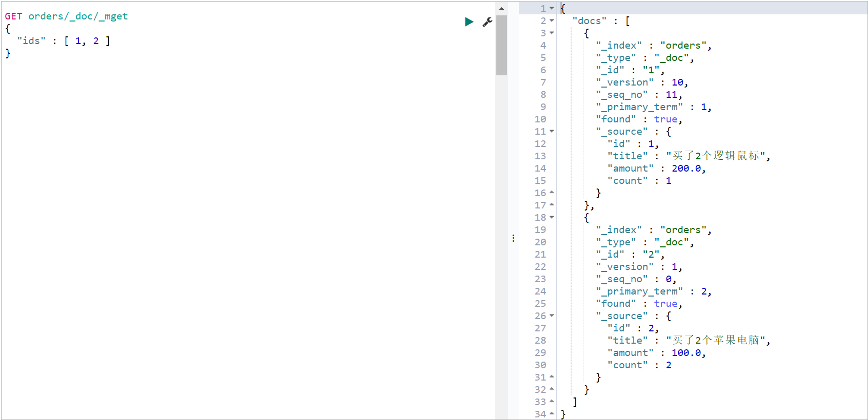Open the wrench options icon
This screenshot has width=868, height=420.
click(488, 22)
